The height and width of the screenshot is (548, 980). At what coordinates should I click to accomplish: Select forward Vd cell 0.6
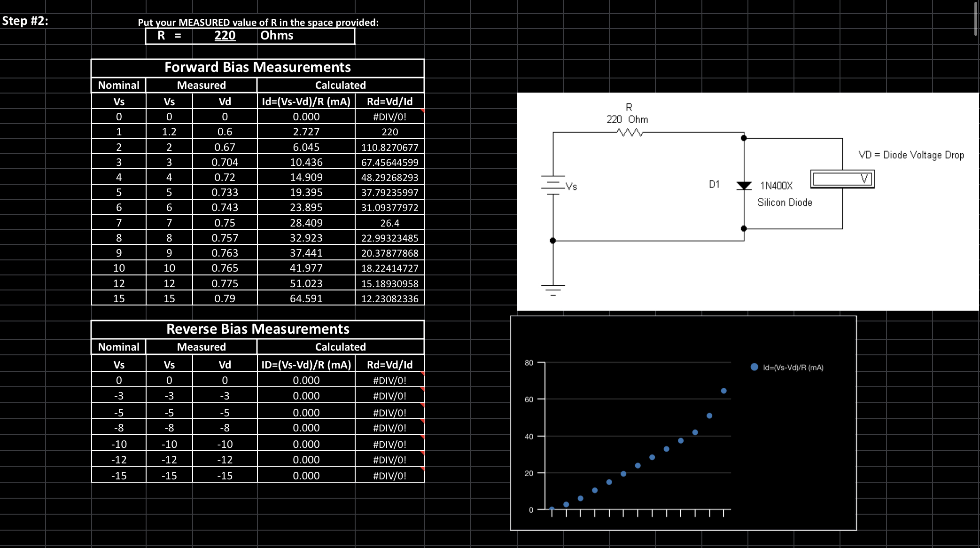click(x=225, y=132)
